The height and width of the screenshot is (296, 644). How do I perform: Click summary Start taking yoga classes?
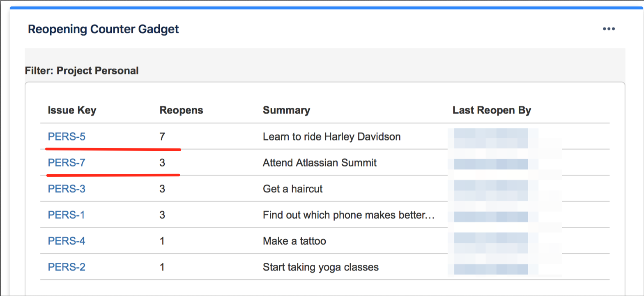coord(321,267)
